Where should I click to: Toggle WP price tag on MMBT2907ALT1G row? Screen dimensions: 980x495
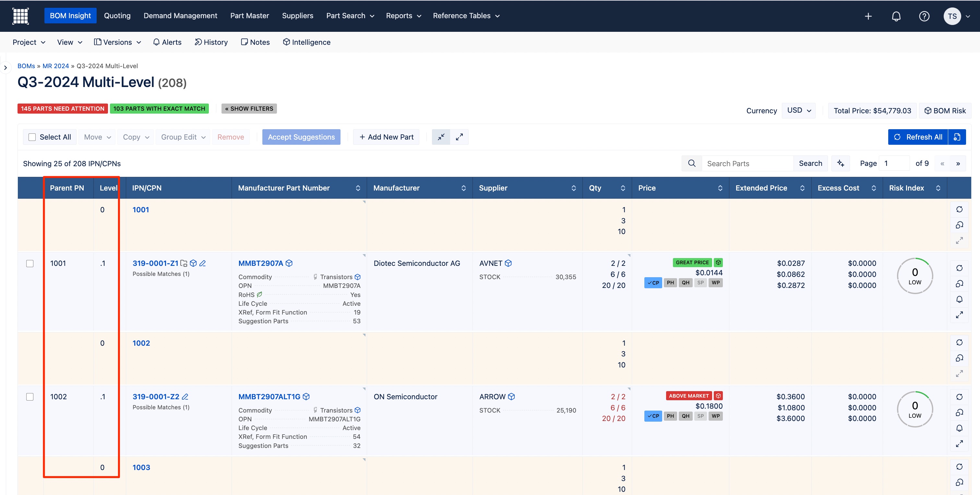coord(716,416)
